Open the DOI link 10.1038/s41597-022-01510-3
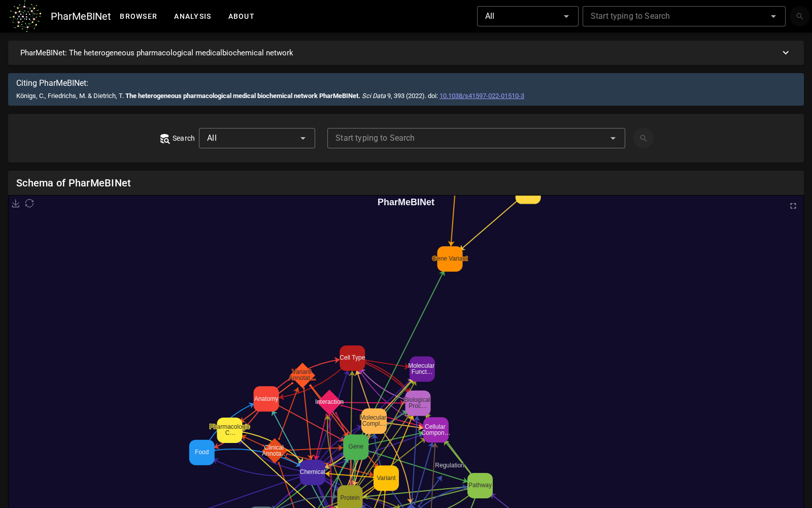The image size is (812, 508). 482,96
